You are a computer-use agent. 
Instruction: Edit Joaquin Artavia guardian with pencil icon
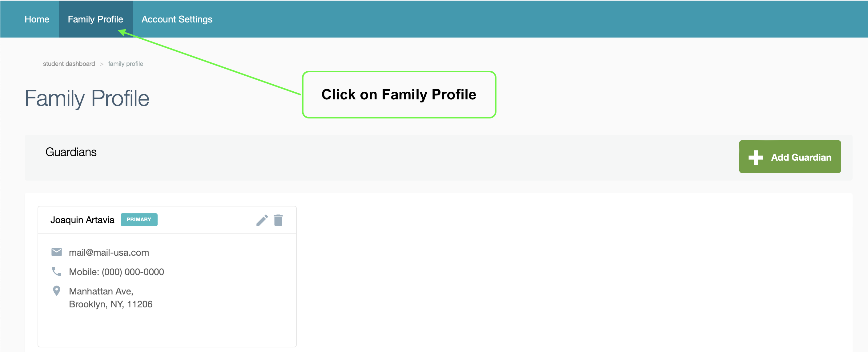[x=262, y=220]
